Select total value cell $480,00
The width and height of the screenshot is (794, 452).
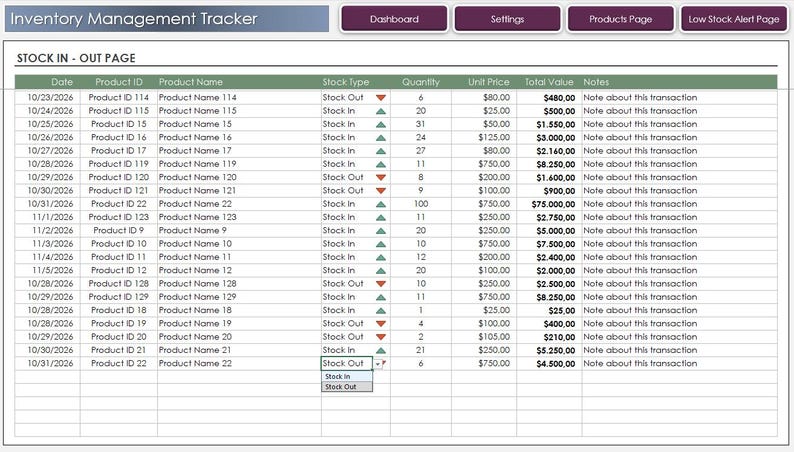tap(549, 98)
